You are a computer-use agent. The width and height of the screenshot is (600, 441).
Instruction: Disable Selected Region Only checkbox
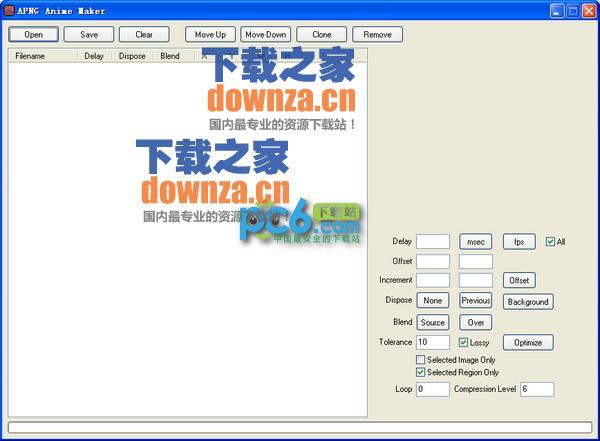click(421, 372)
